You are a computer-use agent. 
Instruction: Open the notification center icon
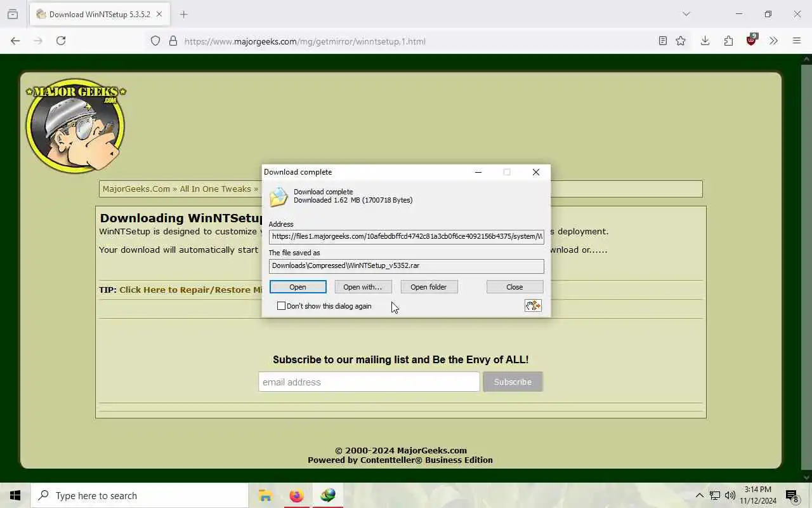792,495
